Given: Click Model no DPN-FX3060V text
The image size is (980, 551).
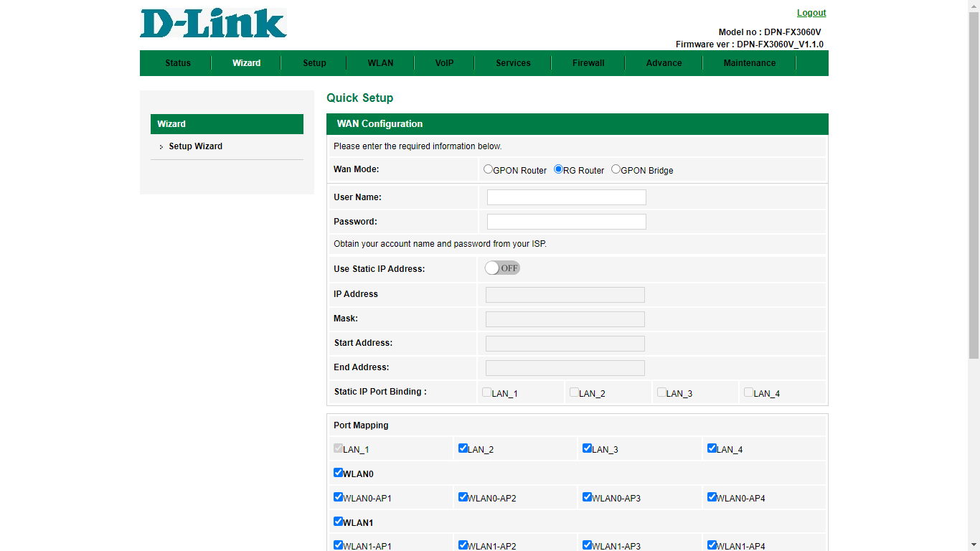Looking at the screenshot, I should point(770,32).
